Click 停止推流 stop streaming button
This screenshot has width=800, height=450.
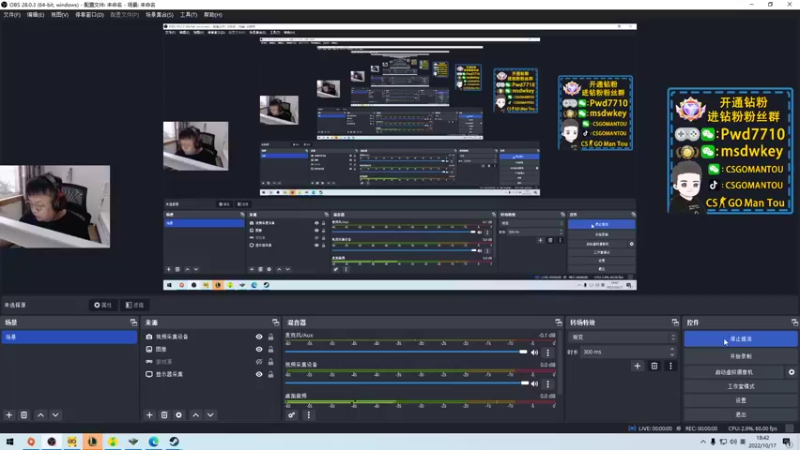click(740, 339)
